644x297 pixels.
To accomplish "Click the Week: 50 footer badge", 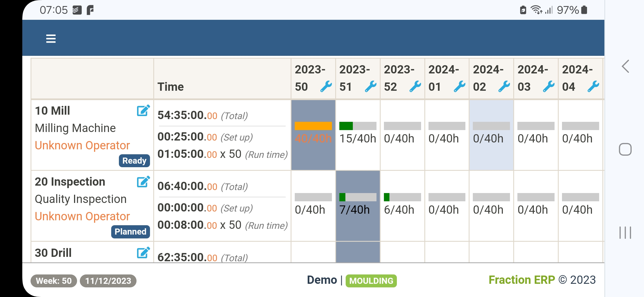I will [54, 281].
